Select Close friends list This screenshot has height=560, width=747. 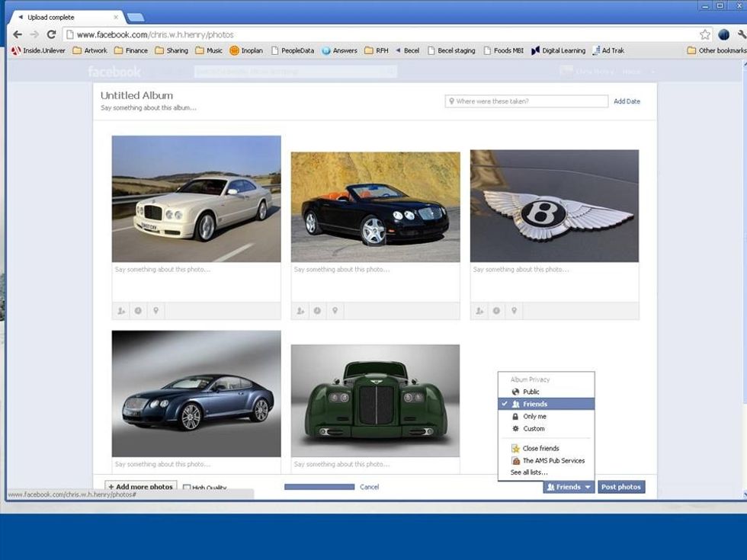pos(547,448)
